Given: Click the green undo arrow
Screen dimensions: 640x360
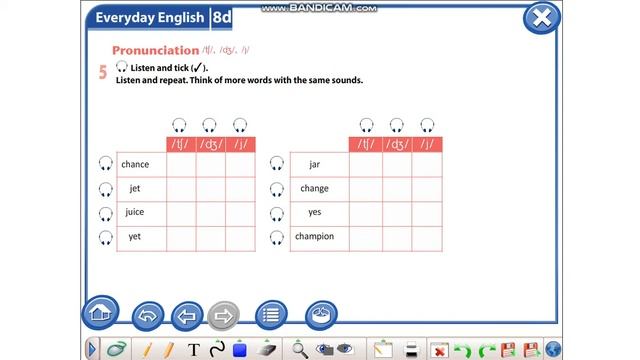Looking at the screenshot, I should (x=463, y=351).
